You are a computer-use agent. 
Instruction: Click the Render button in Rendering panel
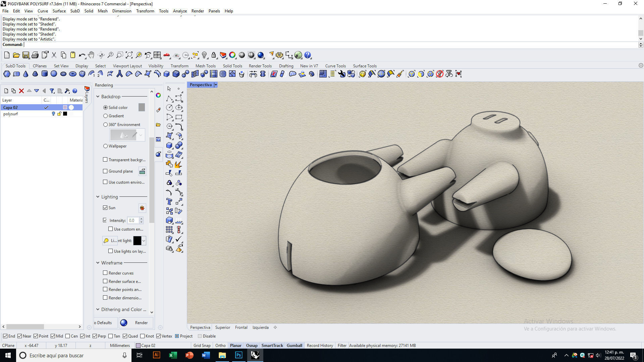tap(136, 323)
